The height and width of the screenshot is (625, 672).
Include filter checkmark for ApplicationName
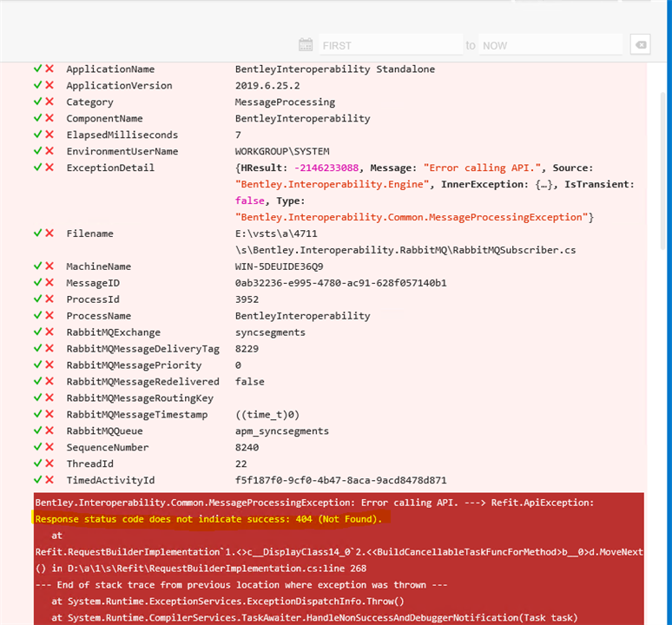pyautogui.click(x=37, y=69)
